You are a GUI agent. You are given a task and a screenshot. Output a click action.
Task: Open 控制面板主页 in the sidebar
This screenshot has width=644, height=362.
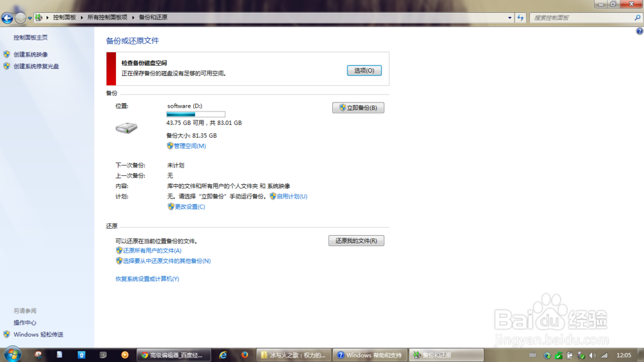(x=30, y=37)
